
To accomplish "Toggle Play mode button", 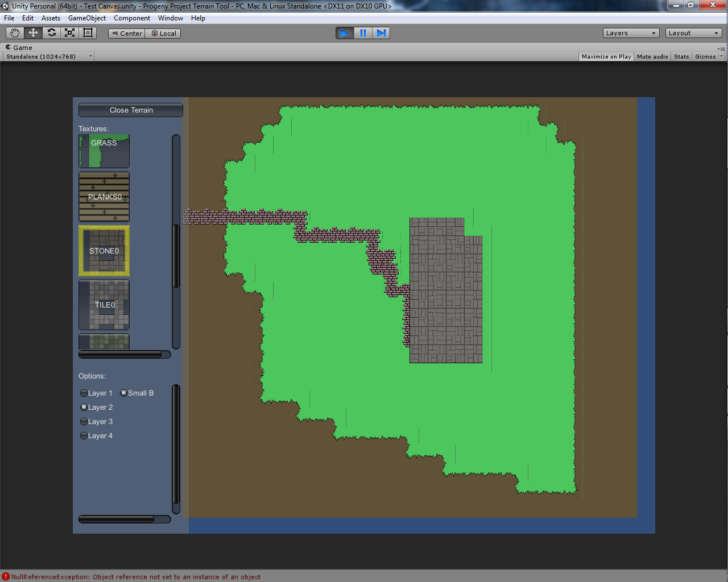I will pos(345,33).
